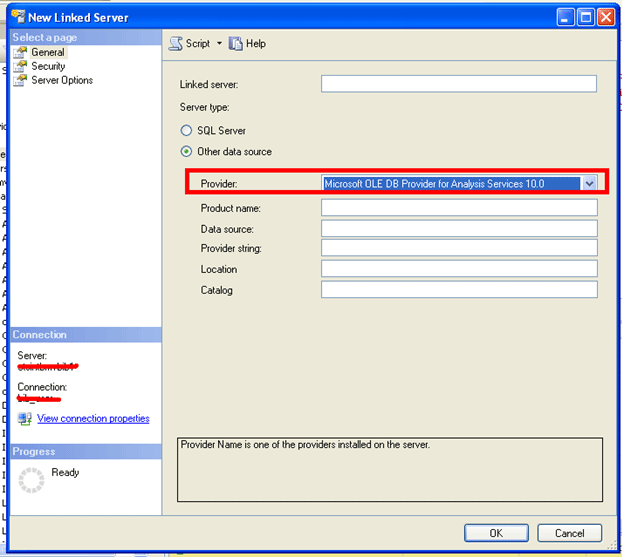Click the Catalog input field
Image resolution: width=622 pixels, height=557 pixels.
click(459, 290)
